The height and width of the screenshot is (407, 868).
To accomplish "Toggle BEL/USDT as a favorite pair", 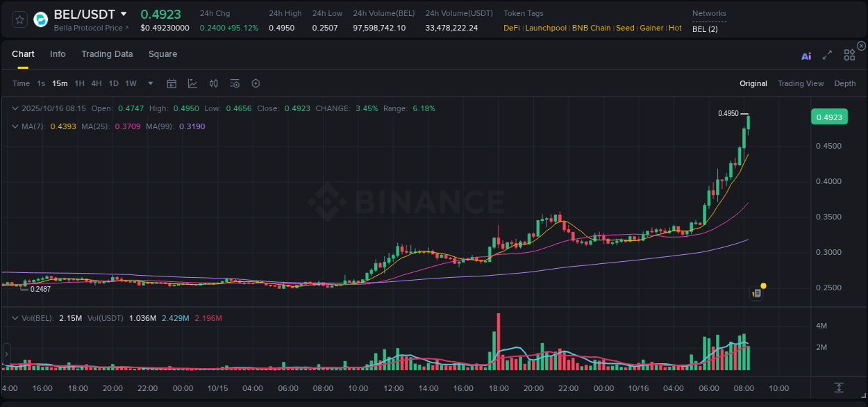I will 19,19.
